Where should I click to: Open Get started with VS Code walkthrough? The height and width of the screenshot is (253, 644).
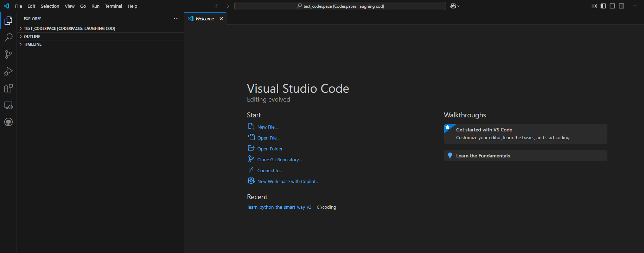(x=525, y=134)
